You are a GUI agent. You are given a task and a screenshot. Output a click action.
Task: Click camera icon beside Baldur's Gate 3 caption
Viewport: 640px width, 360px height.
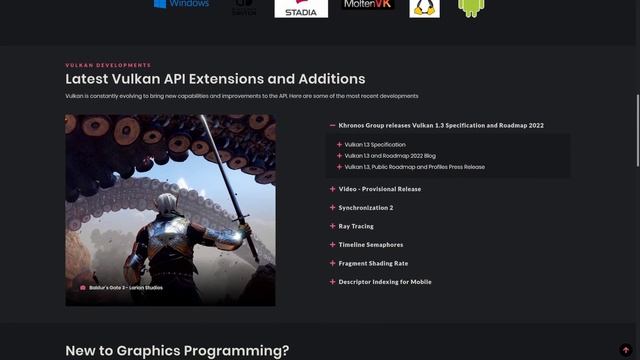pos(83,287)
